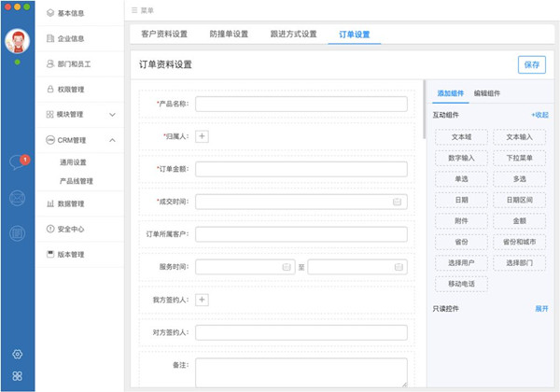Collapse the CRM管理 menu section
The image size is (560, 392).
(112, 141)
